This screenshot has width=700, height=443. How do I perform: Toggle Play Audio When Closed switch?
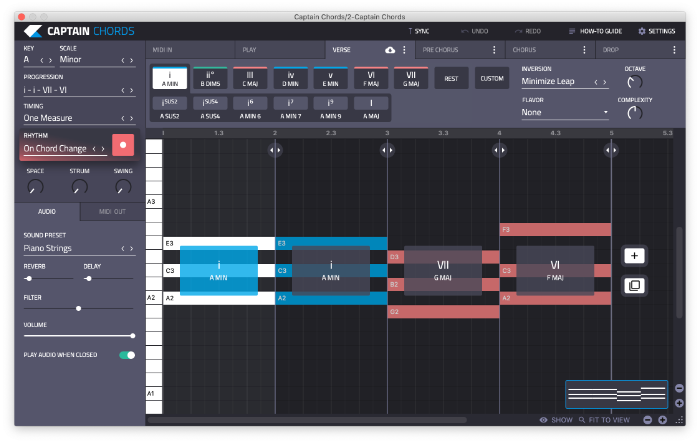[127, 355]
